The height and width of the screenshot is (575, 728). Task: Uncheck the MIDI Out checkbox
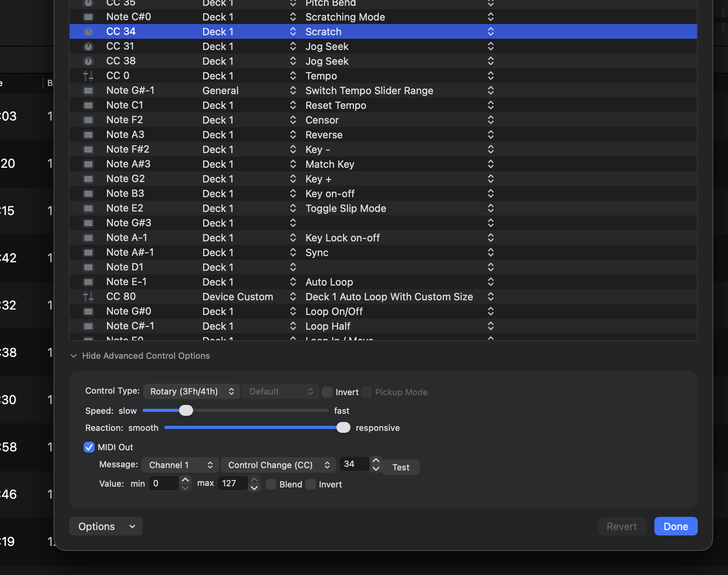(89, 447)
